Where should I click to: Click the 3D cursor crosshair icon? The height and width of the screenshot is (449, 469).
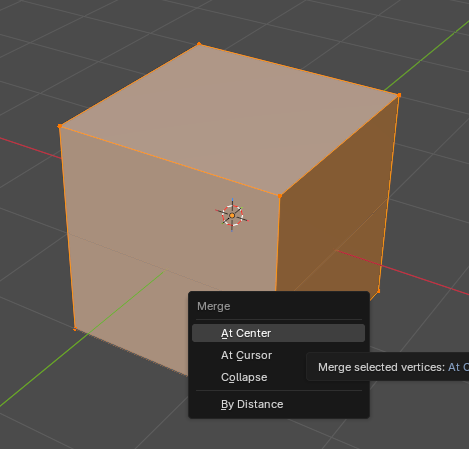point(232,215)
